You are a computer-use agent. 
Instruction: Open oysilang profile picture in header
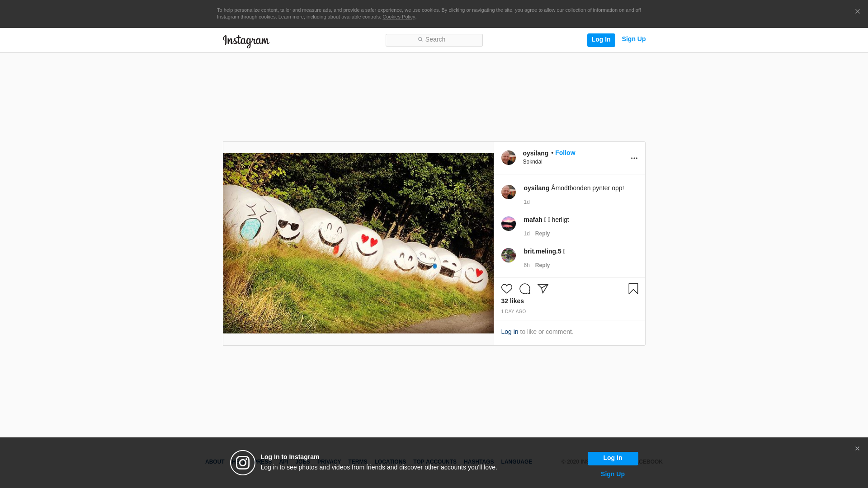[509, 158]
